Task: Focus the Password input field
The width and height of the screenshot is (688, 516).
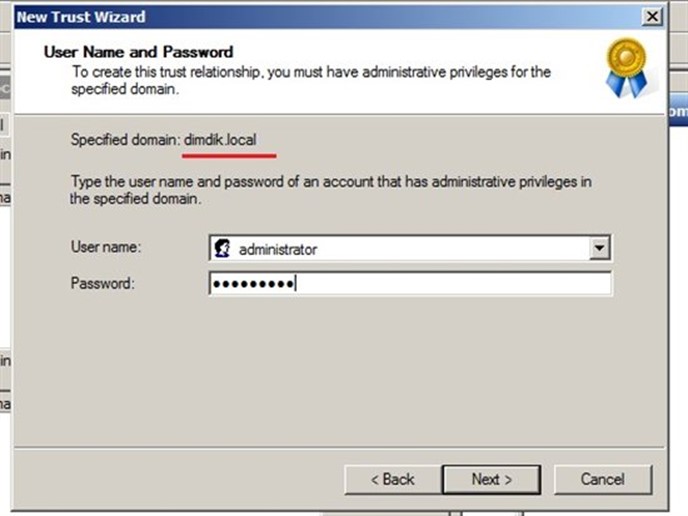Action: (x=410, y=283)
